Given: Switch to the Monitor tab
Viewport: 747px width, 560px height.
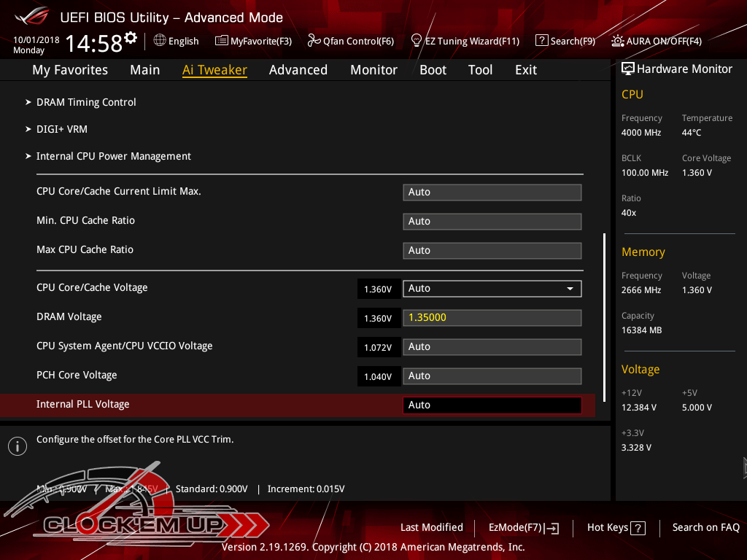Looking at the screenshot, I should 373,70.
